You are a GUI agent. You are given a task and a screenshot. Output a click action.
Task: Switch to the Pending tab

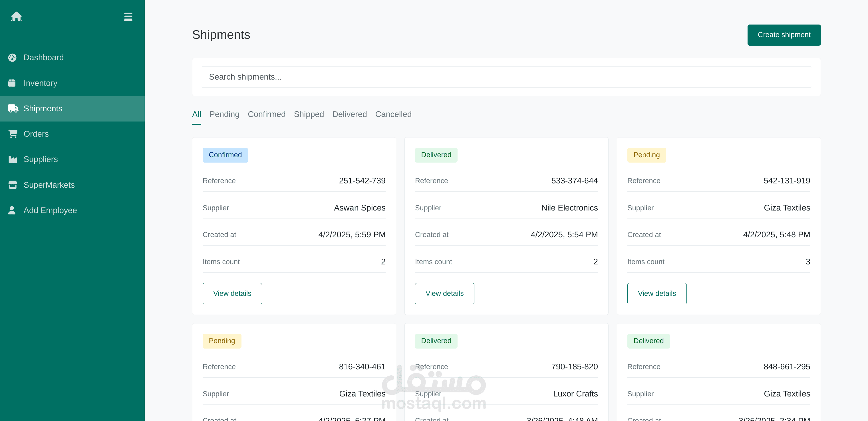tap(224, 114)
